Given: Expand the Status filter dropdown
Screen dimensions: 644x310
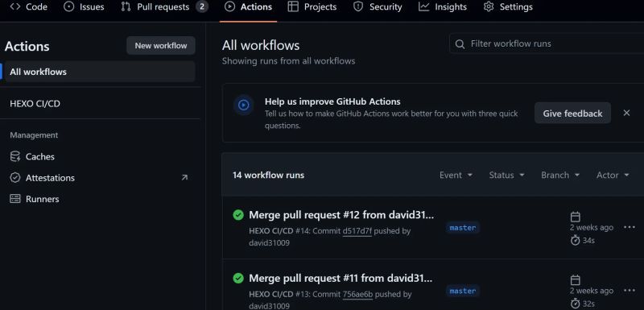Looking at the screenshot, I should click(507, 175).
